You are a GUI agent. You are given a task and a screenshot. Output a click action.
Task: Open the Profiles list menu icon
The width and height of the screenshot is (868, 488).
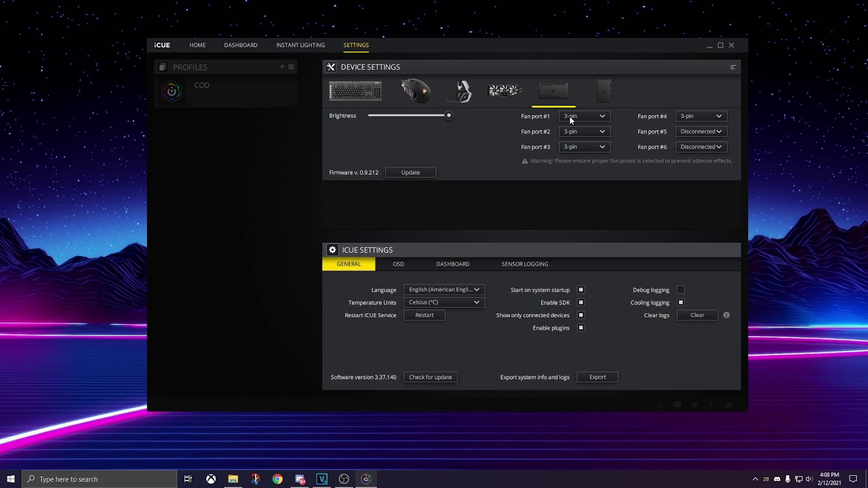coord(291,66)
